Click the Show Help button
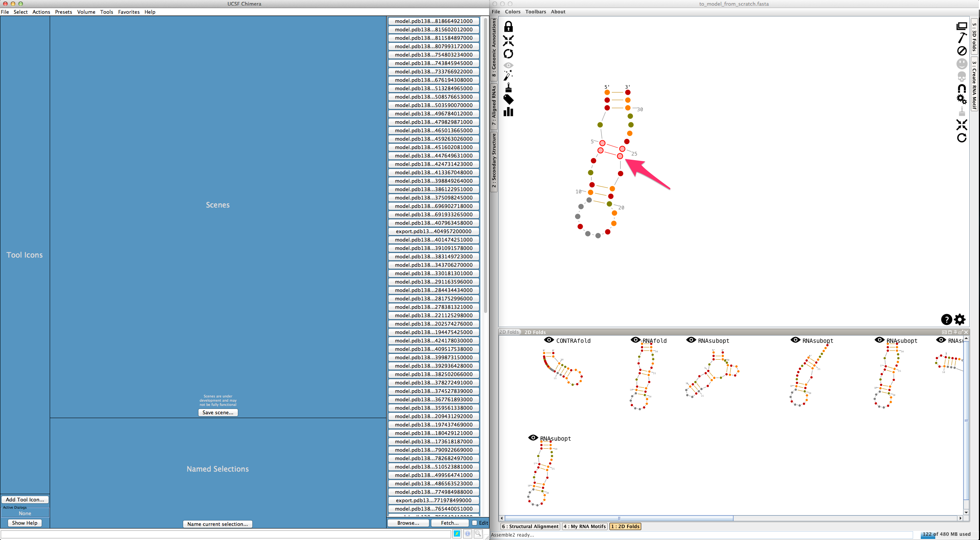Image resolution: width=980 pixels, height=540 pixels. point(25,523)
